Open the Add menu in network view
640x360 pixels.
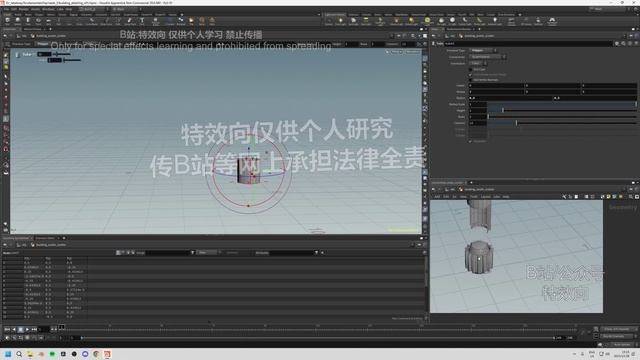click(437, 197)
